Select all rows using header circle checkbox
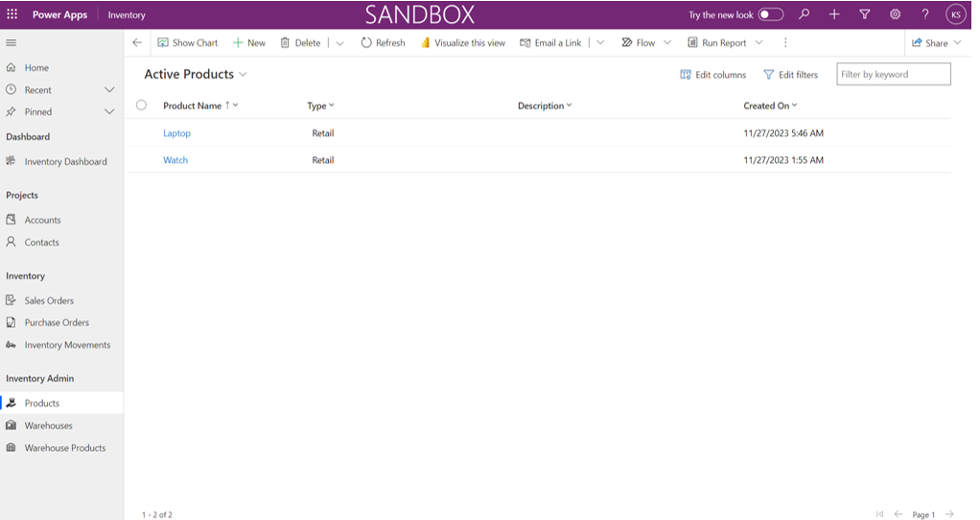980x520 pixels. (x=141, y=106)
